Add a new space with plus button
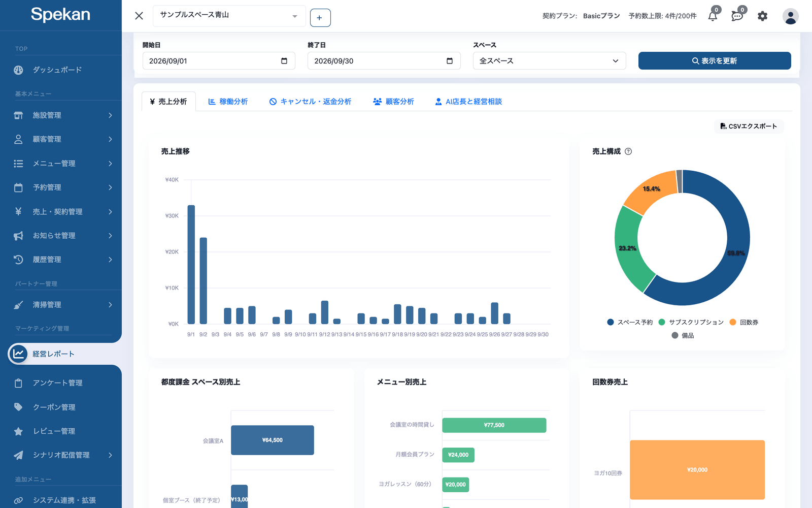Viewport: 812px width, 508px height. 320,18
